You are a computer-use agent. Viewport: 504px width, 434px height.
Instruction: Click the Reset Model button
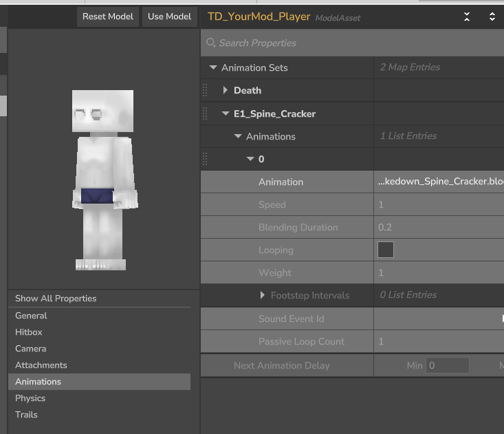[108, 17]
